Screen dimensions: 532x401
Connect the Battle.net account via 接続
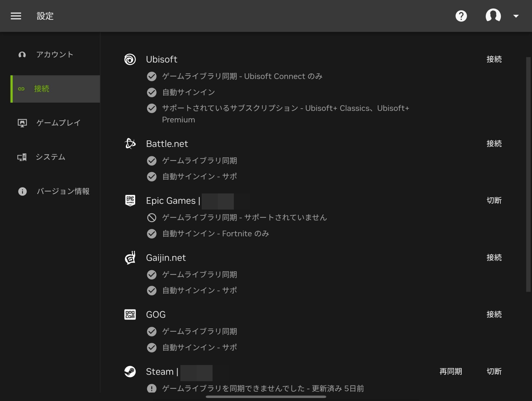click(x=494, y=144)
